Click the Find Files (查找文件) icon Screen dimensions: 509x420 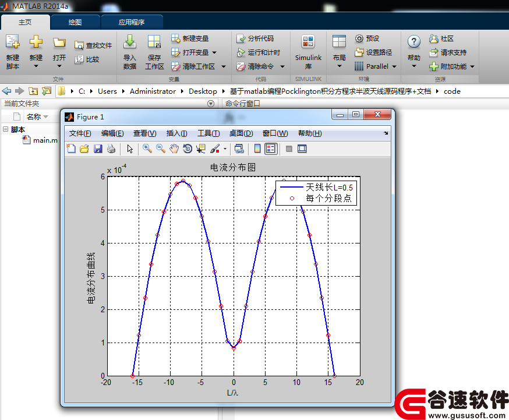tap(79, 45)
